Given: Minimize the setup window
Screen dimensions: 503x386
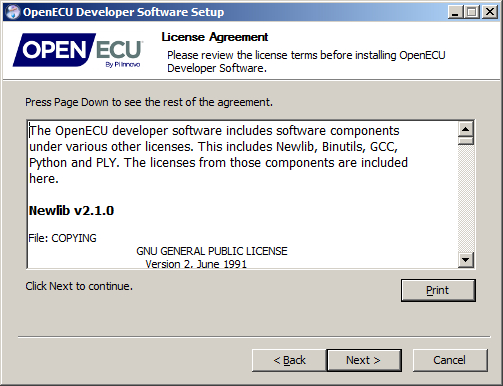Looking at the screenshot, I should pyautogui.click(x=455, y=12).
